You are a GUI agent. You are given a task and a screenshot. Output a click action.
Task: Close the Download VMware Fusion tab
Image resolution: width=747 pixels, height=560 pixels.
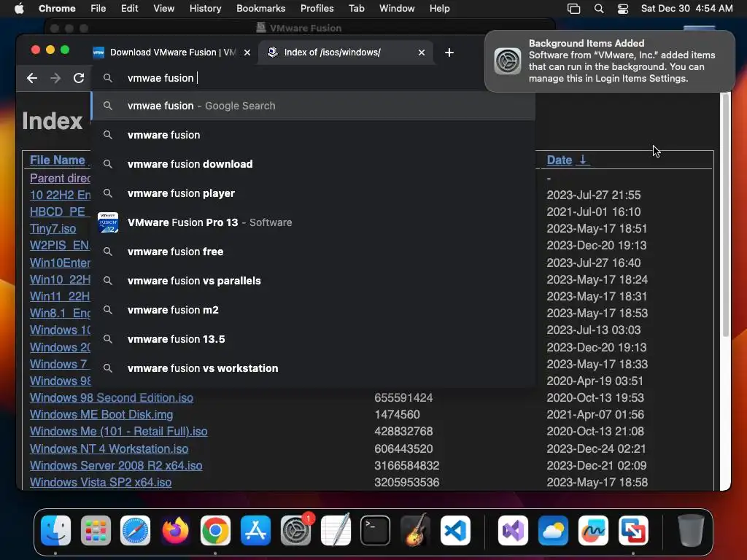coord(247,52)
